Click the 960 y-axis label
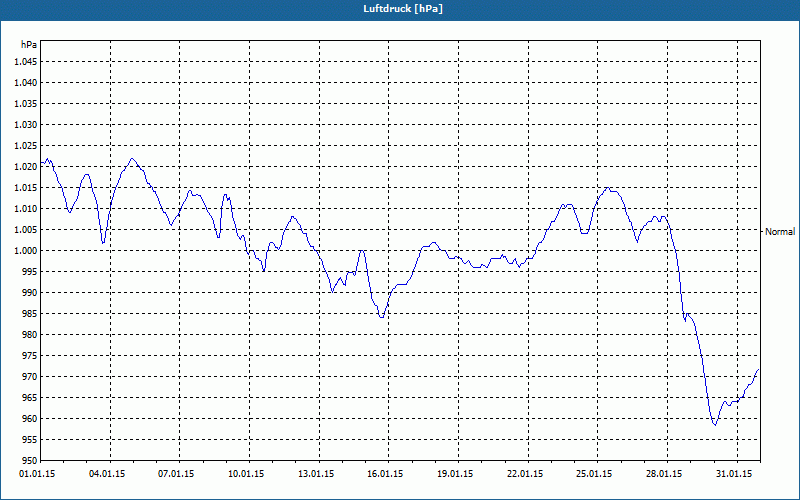This screenshot has height=500, width=800. tap(30, 418)
